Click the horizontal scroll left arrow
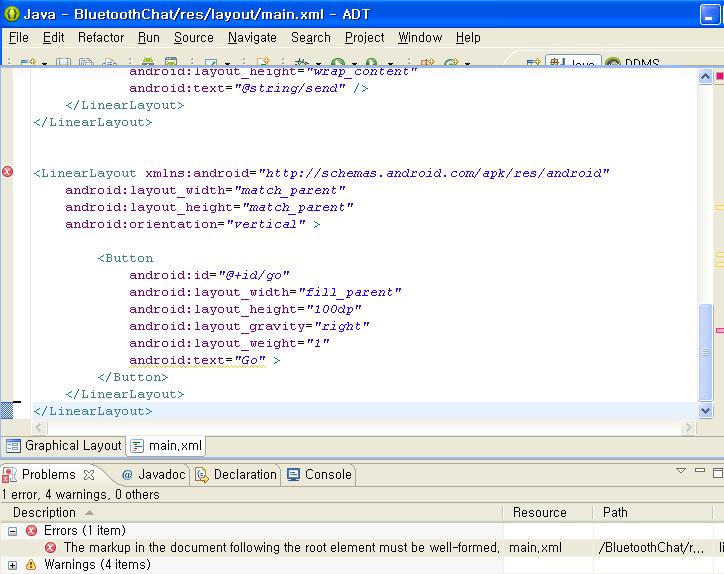724x574 pixels. (x=38, y=428)
